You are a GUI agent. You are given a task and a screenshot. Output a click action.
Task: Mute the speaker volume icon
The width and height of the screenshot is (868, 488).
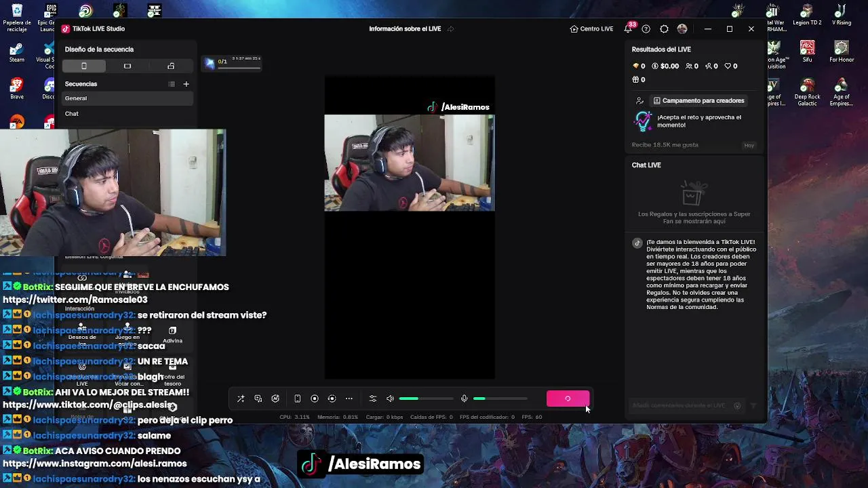point(390,399)
